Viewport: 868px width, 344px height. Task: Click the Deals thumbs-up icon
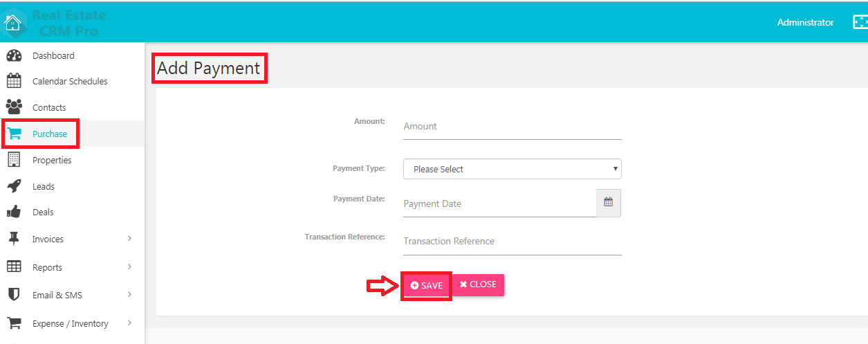[14, 212]
